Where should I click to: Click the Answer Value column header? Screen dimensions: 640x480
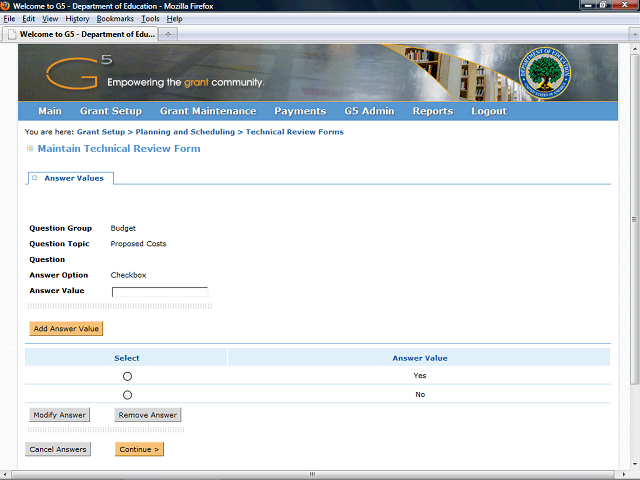[x=420, y=358]
